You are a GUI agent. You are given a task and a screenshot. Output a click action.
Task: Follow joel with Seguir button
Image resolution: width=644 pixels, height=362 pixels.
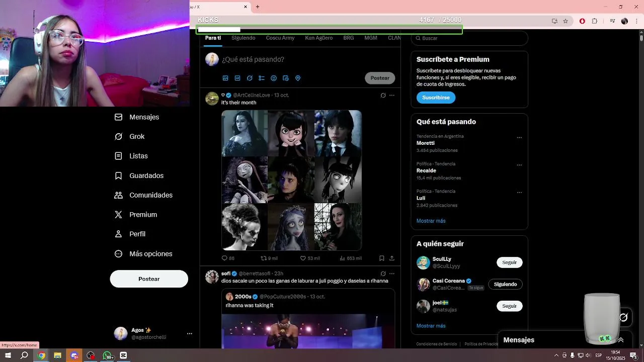click(x=510, y=306)
